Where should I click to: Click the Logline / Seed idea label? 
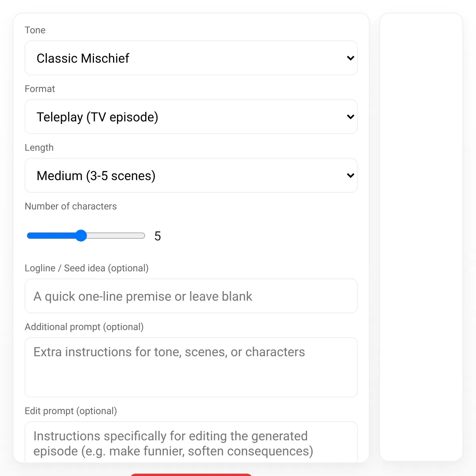[x=86, y=268]
